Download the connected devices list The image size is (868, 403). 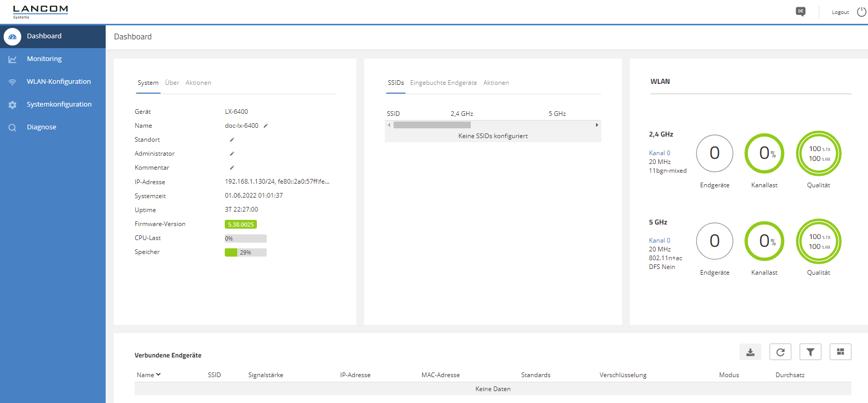point(750,352)
